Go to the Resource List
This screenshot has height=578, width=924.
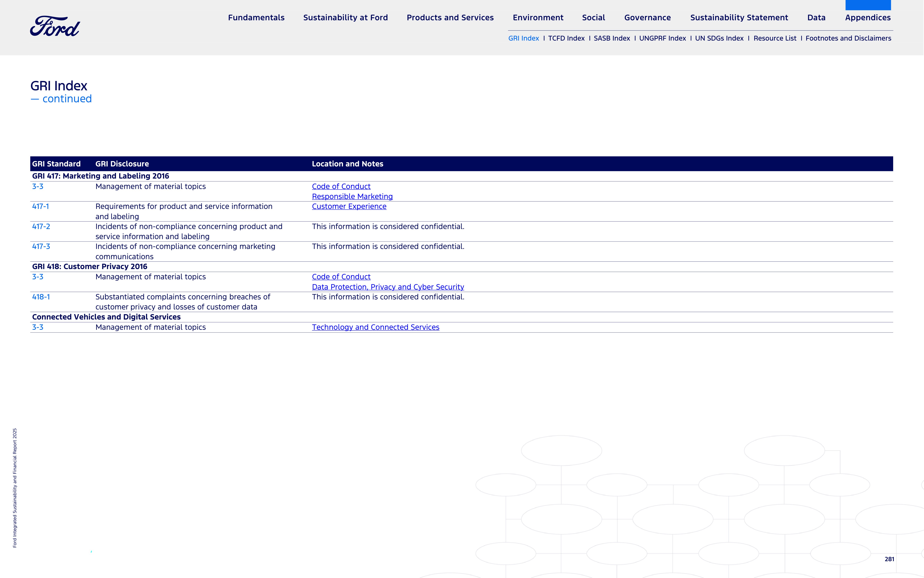[775, 38]
